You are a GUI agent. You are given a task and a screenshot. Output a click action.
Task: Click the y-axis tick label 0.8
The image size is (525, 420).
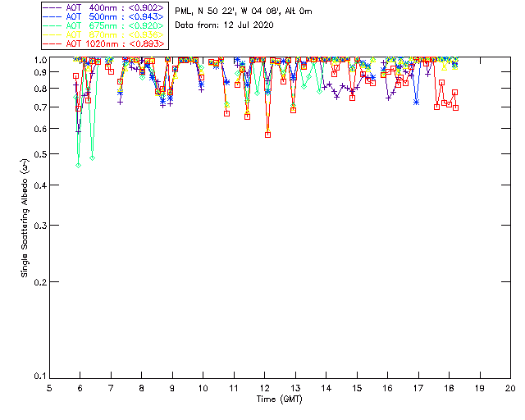click(x=40, y=89)
